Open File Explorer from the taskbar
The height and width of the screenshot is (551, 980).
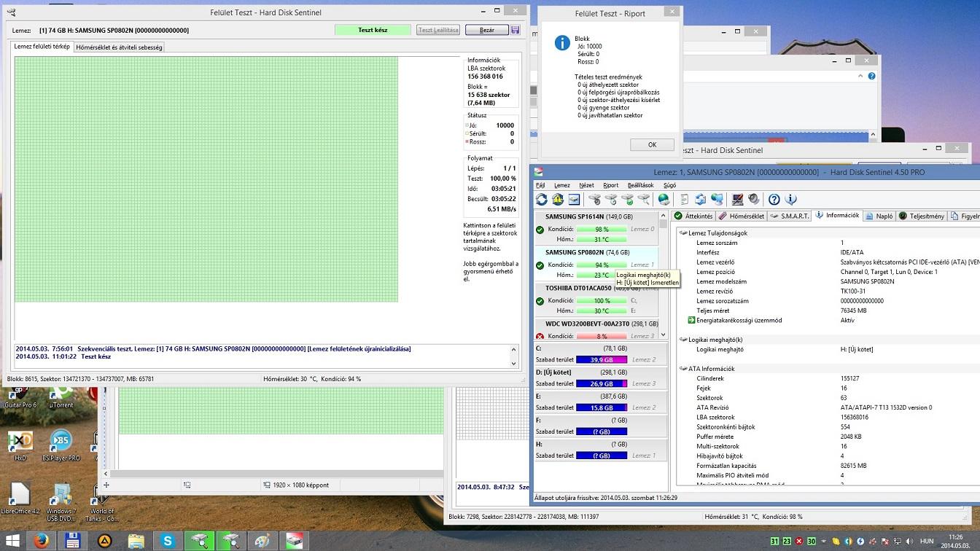point(136,541)
